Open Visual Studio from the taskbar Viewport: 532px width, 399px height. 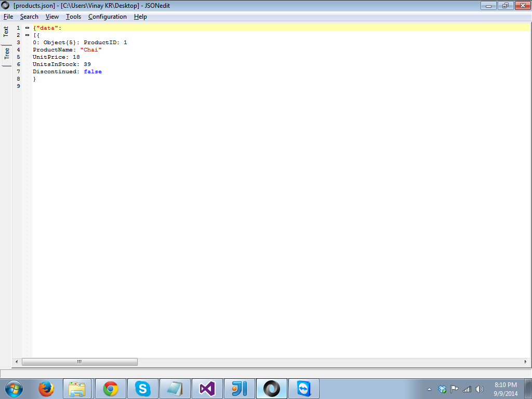pos(207,389)
